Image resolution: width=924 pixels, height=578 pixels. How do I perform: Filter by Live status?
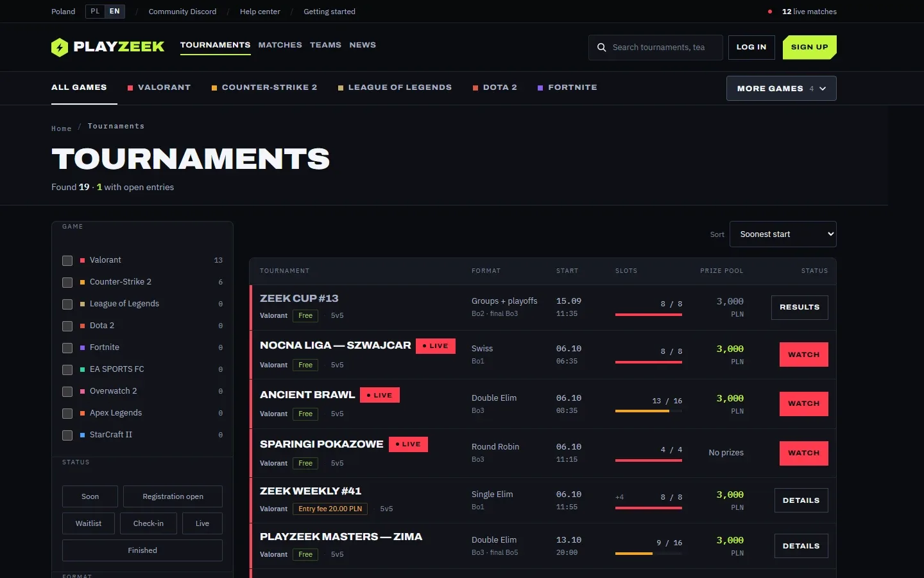click(x=202, y=523)
